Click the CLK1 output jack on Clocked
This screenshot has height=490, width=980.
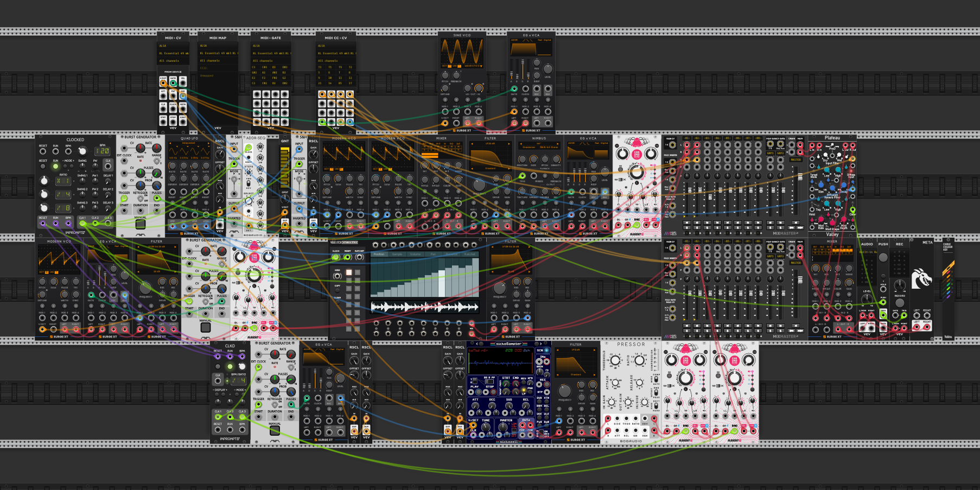click(x=82, y=223)
